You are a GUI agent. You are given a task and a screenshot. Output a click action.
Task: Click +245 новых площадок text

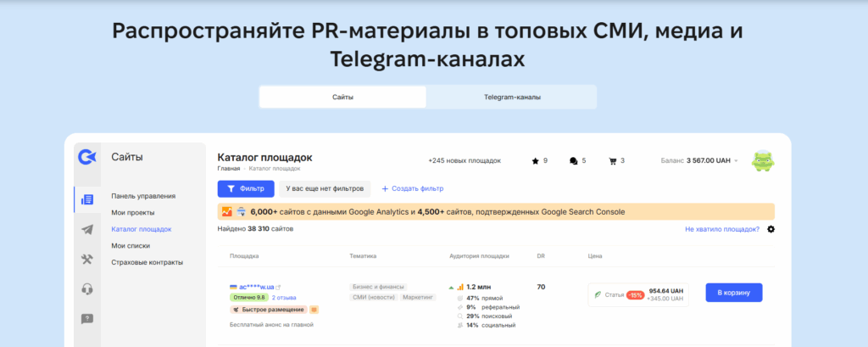click(x=465, y=160)
